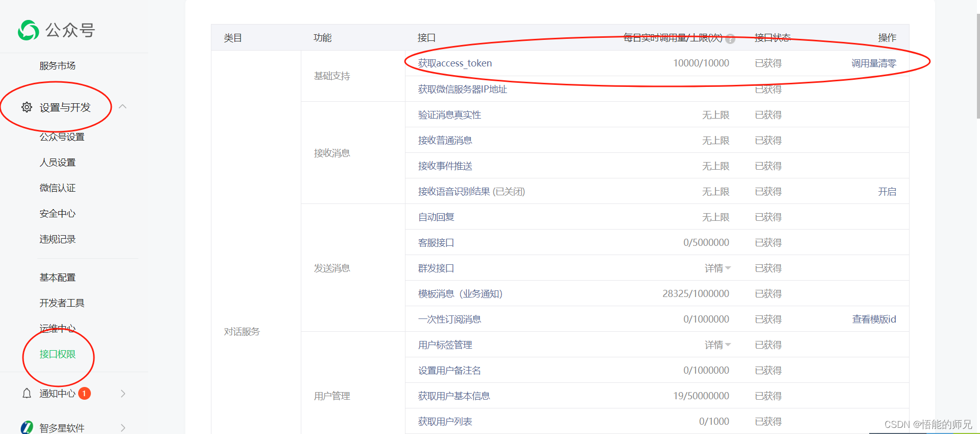
Task: Click the 接收消息 function cell
Action: click(332, 153)
